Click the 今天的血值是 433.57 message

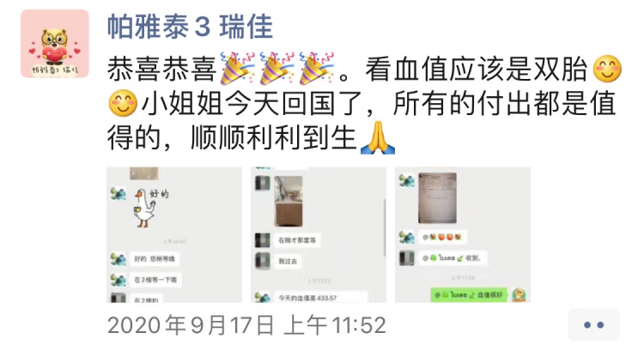(x=320, y=298)
